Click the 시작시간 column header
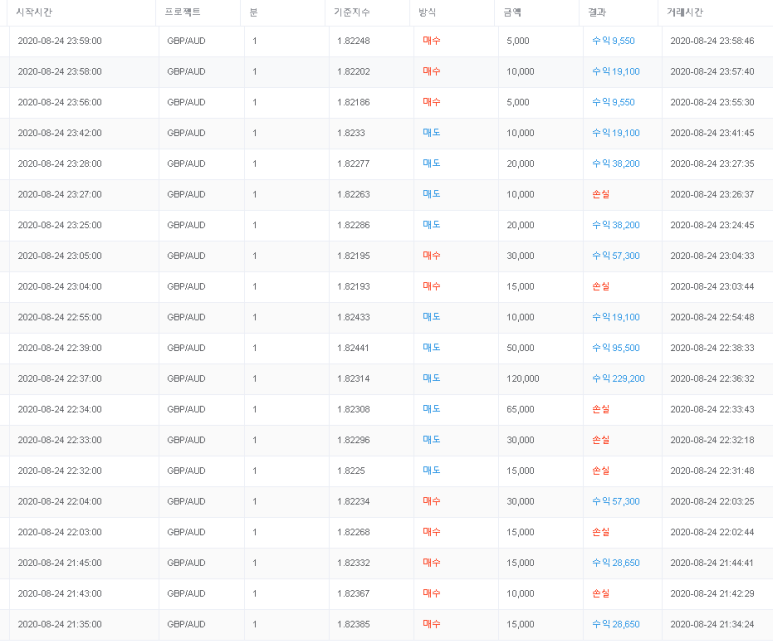 [34, 12]
